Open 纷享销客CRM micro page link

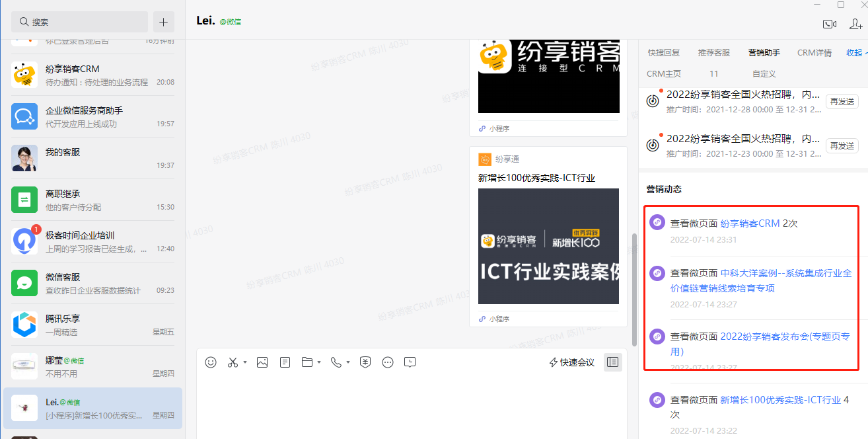pos(750,223)
